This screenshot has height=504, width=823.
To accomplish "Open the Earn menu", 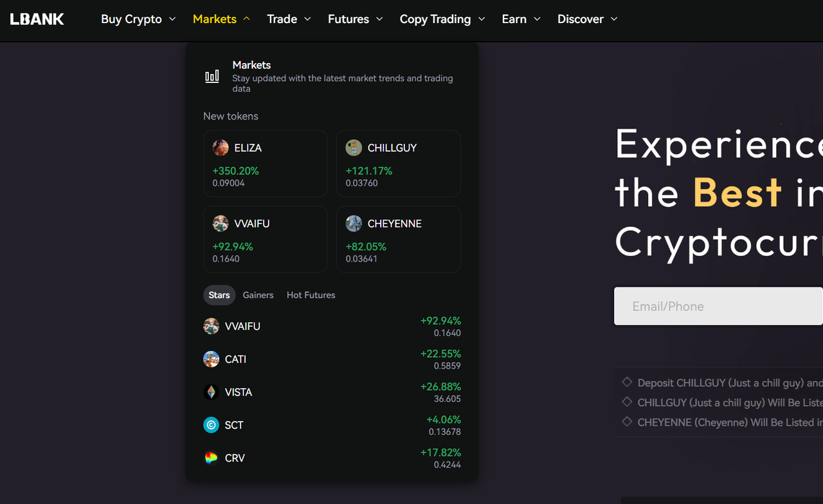I will coord(521,19).
